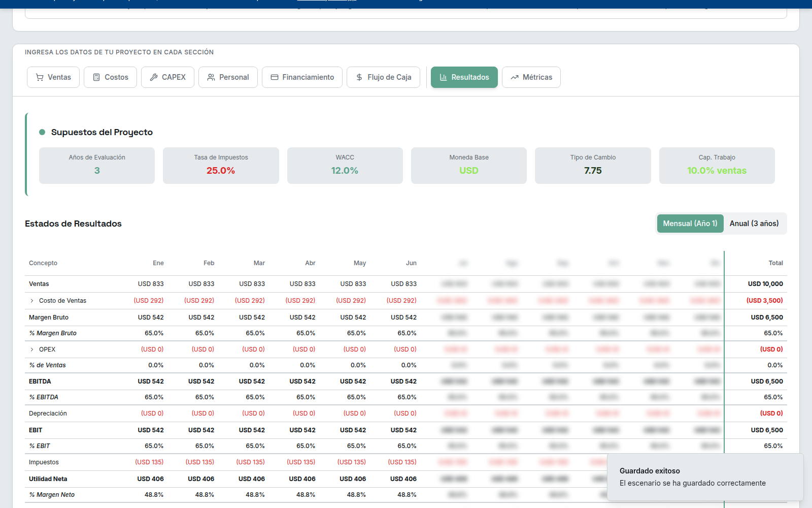Click the May column header
Screen dimensions: 812x508
tap(360, 263)
